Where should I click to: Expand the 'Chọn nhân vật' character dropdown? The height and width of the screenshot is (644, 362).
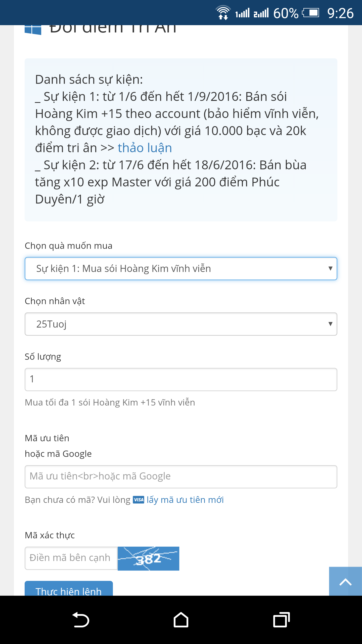point(181,324)
